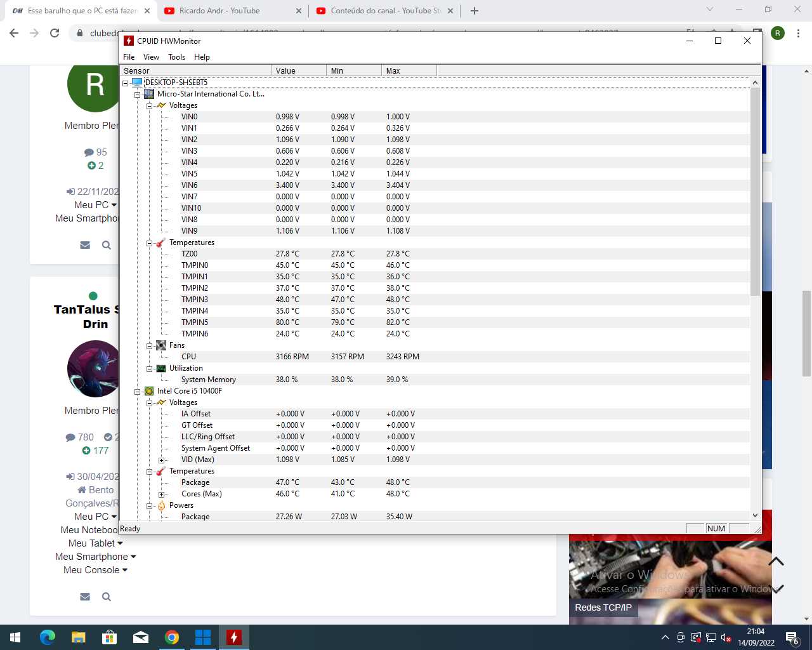
Task: Click envelope icon under TanTalus profile
Action: point(85,597)
